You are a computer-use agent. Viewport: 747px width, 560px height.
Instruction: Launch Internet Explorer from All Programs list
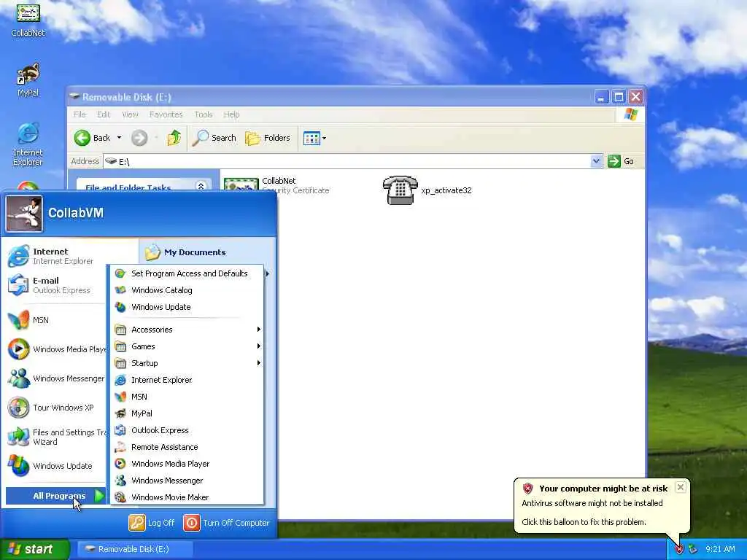(x=187, y=380)
